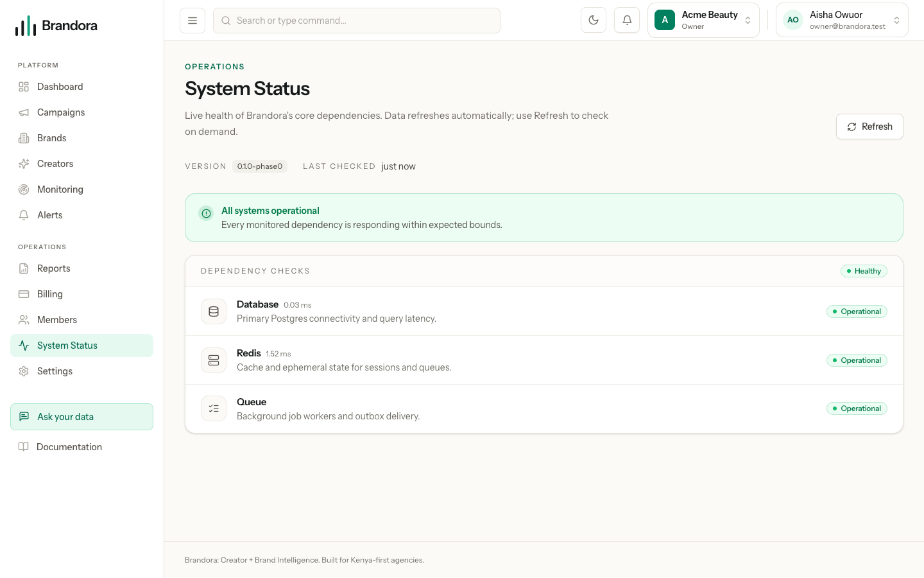Open the Members page
The width and height of the screenshot is (924, 578).
(x=81, y=320)
